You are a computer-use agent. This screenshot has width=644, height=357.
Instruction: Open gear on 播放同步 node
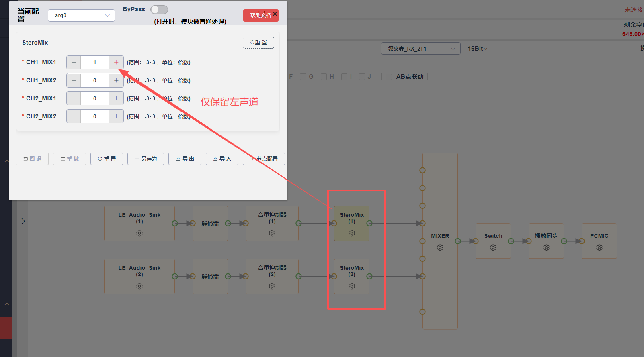[x=546, y=248]
